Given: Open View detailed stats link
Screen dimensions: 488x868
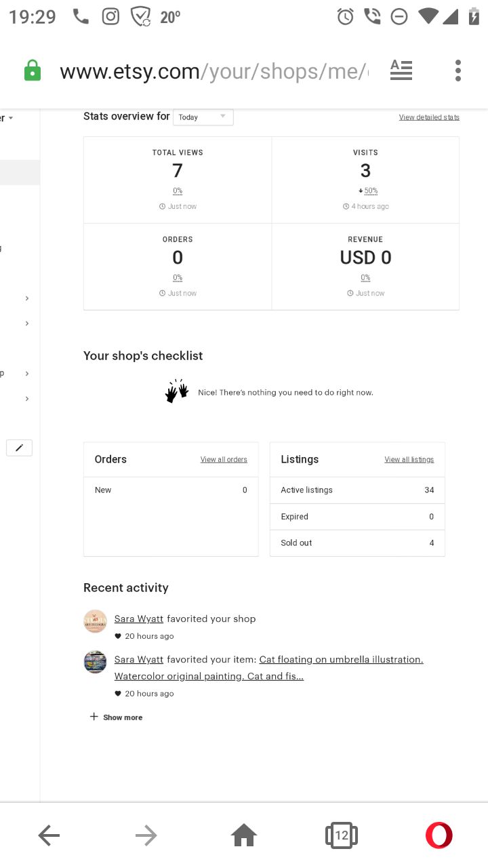Looking at the screenshot, I should (429, 117).
